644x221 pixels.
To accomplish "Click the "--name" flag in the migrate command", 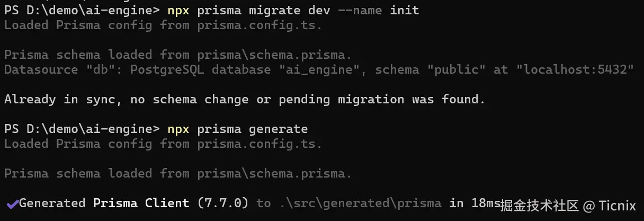I will tap(359, 10).
